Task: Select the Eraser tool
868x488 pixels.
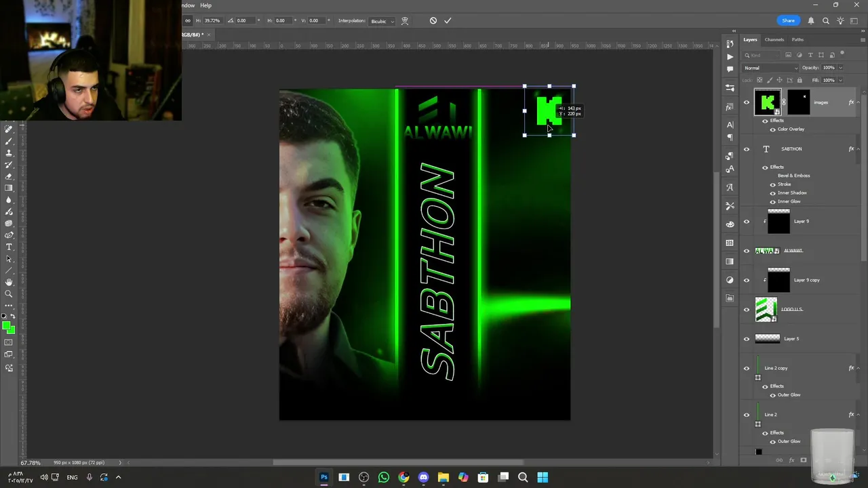Action: coord(9,176)
